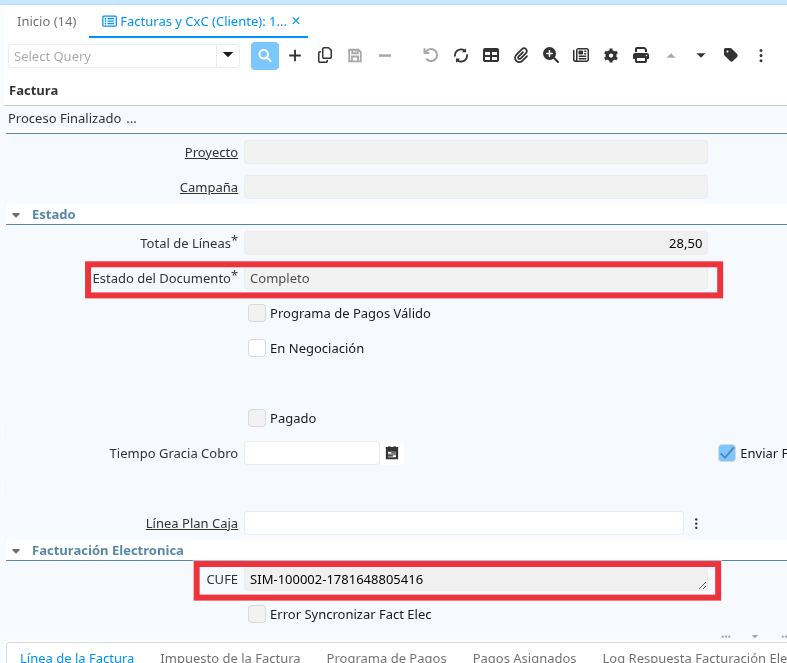The width and height of the screenshot is (787, 663).
Task: Click the Undo changes arrow icon
Action: coord(430,55)
